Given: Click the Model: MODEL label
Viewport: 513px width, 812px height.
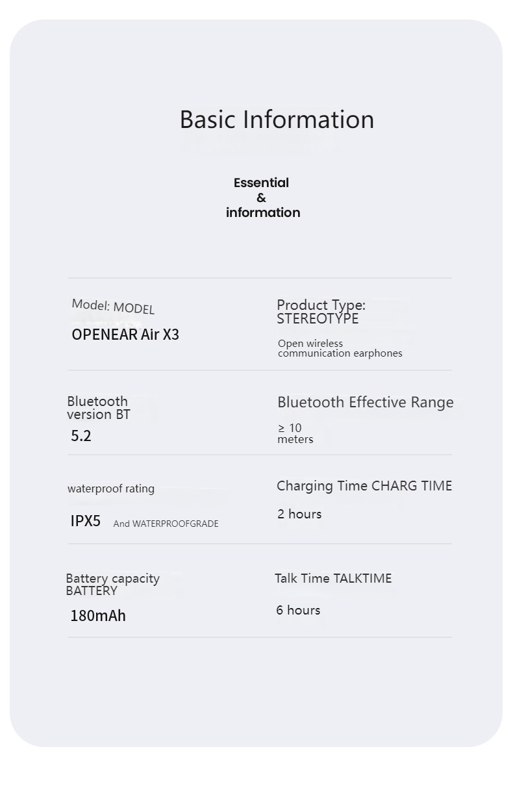Looking at the screenshot, I should (x=113, y=307).
